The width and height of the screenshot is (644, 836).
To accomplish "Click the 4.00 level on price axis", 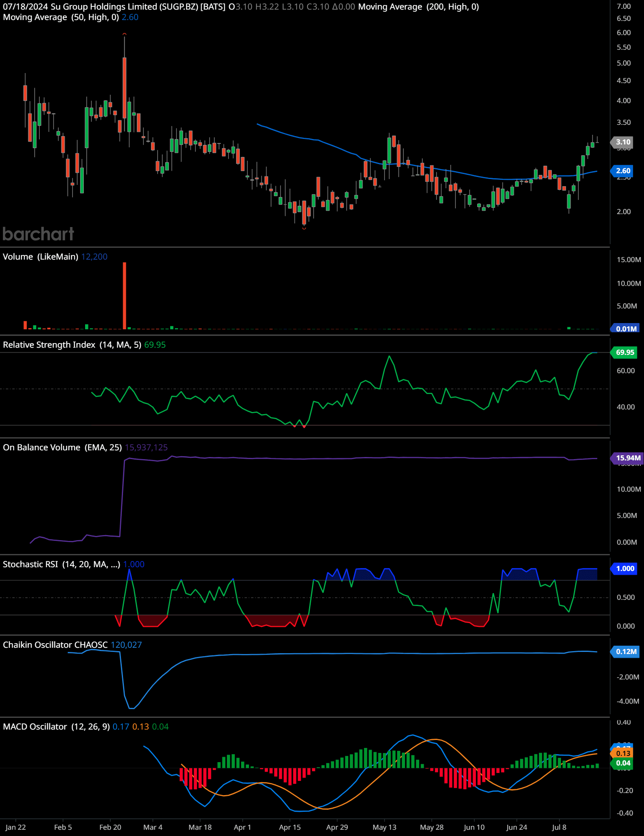I will (x=624, y=101).
